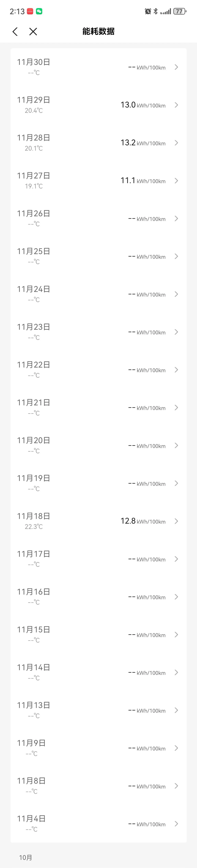Viewport: 197px width, 868px height.
Task: Tap the battery level indicator
Action: (x=180, y=11)
